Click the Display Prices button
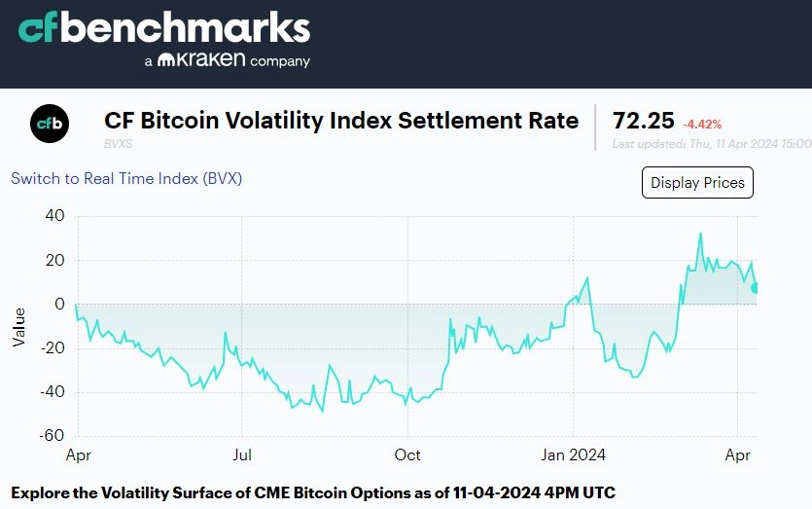 tap(697, 182)
